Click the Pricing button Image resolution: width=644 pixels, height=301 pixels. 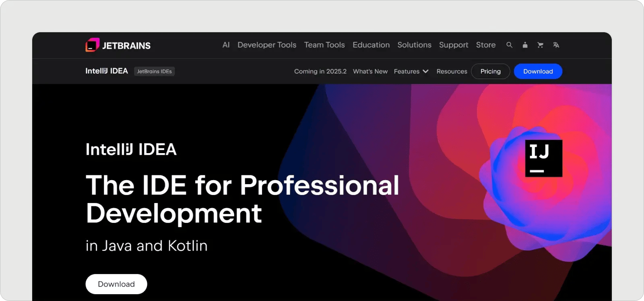point(491,71)
